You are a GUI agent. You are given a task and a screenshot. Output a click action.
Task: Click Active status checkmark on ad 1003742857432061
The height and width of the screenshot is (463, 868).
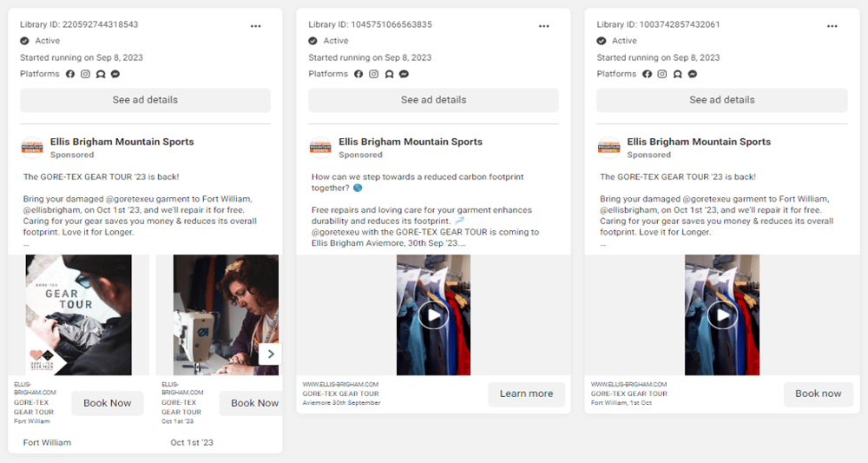click(x=602, y=41)
